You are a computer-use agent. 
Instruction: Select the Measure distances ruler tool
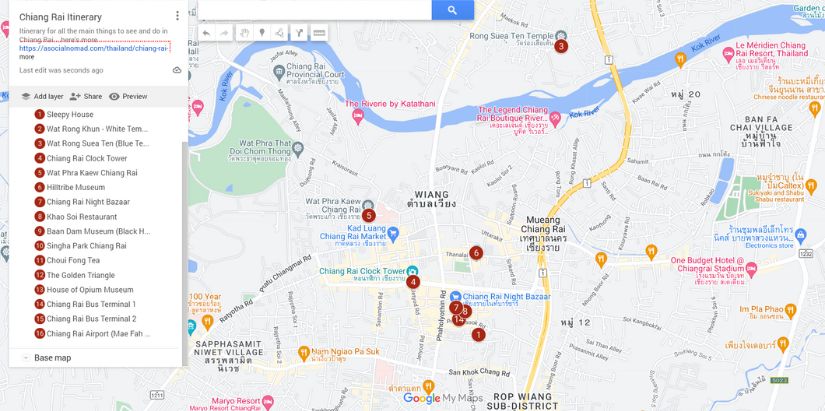click(319, 33)
